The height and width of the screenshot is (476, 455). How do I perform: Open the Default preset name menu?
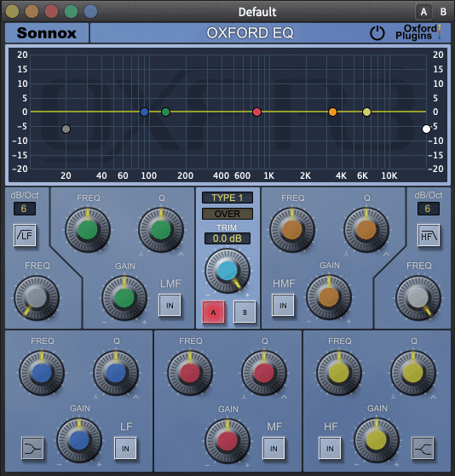(x=257, y=12)
